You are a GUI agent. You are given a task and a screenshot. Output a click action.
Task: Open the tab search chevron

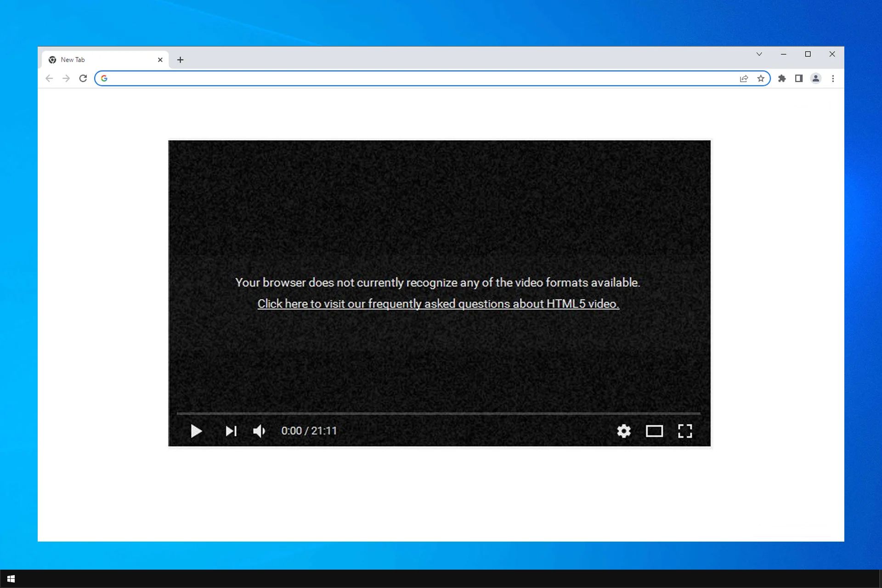(759, 54)
